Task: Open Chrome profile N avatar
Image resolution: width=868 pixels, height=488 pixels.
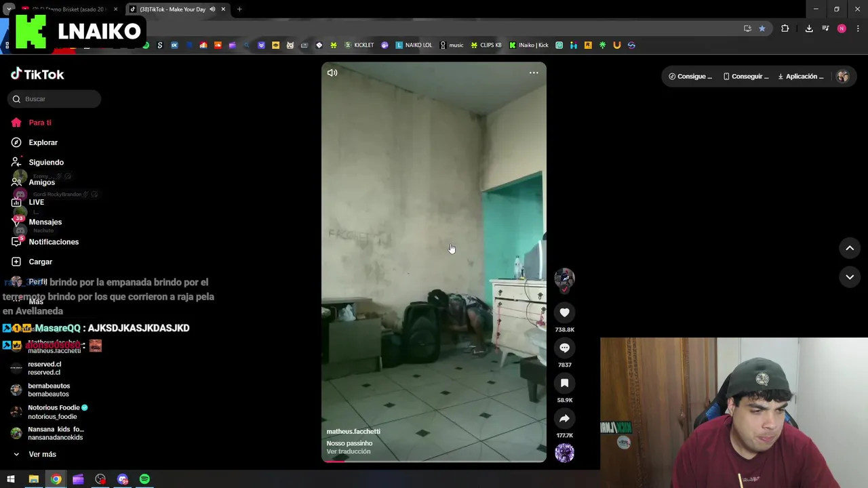Action: (842, 28)
